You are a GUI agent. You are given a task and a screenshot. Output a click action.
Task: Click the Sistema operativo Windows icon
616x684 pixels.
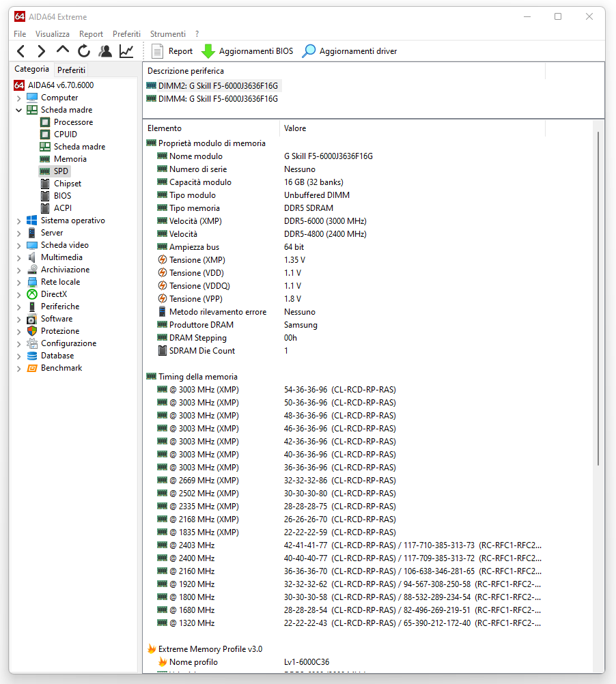tap(32, 220)
